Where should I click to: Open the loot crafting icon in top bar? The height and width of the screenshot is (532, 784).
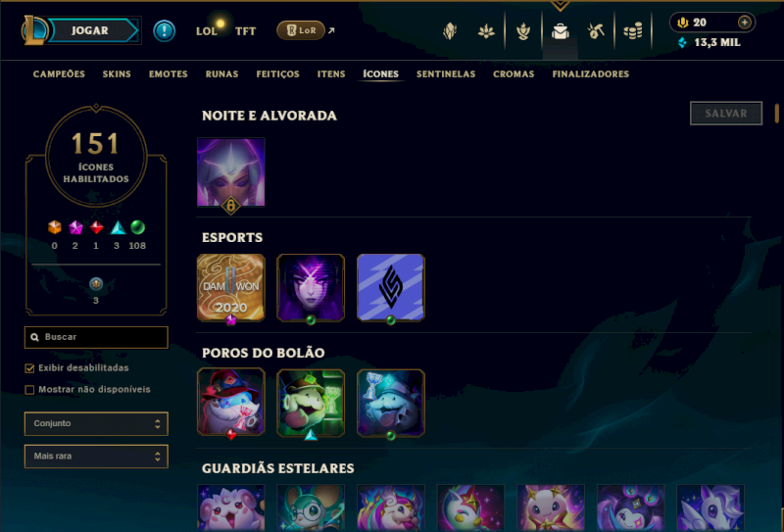596,31
